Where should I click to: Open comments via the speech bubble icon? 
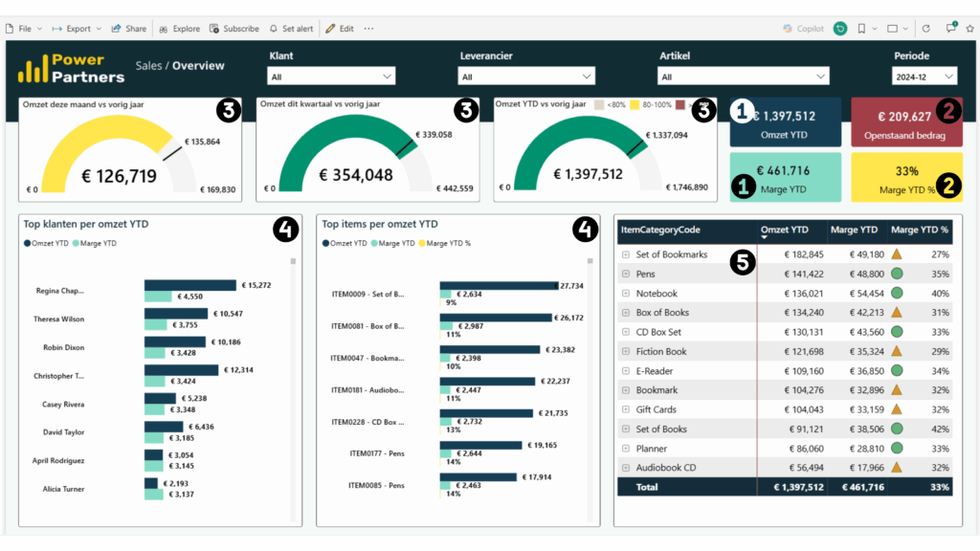pyautogui.click(x=949, y=28)
